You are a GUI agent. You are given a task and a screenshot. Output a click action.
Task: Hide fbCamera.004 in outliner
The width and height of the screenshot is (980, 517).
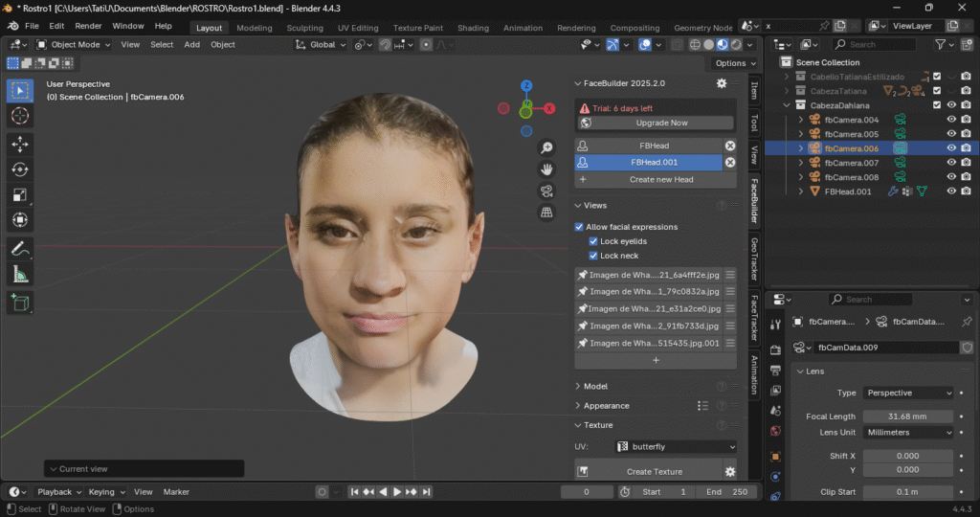click(x=951, y=120)
